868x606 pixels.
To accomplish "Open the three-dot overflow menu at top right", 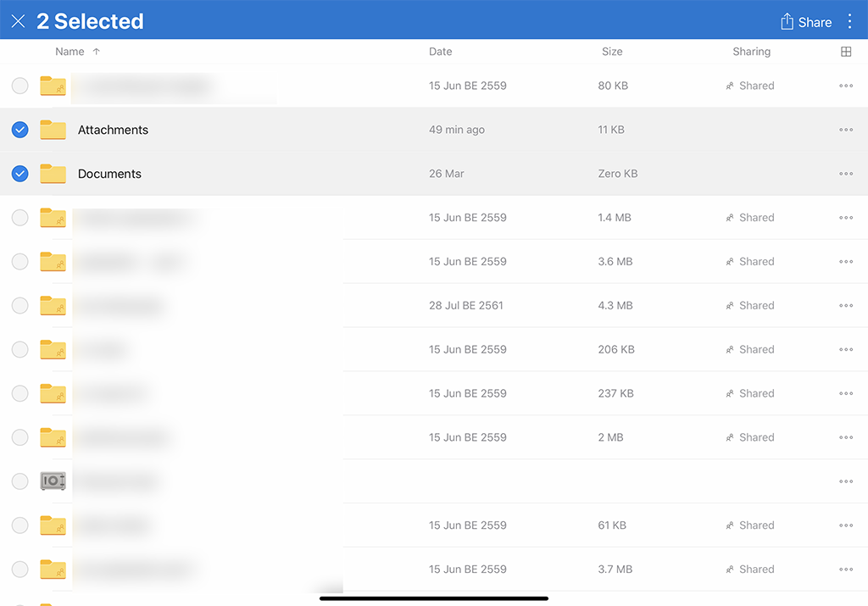I will coord(850,21).
